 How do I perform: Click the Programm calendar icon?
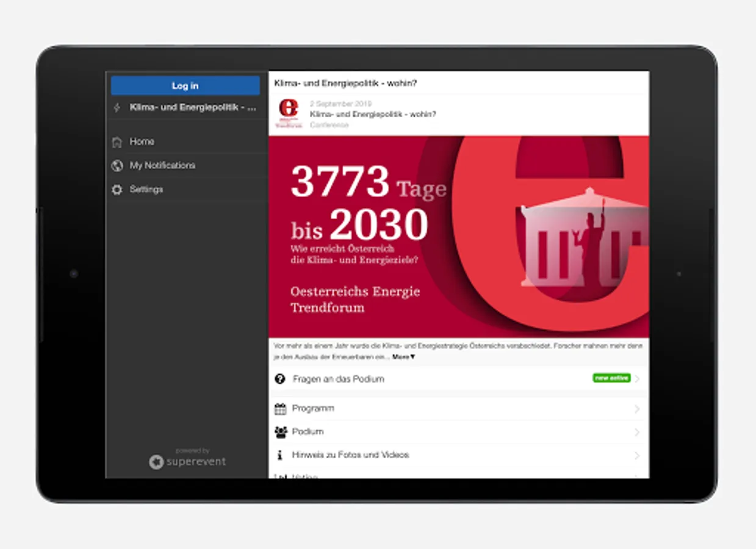(x=281, y=409)
